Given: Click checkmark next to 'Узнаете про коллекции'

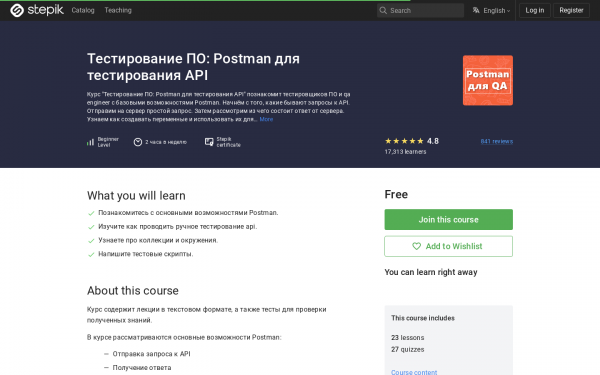Looking at the screenshot, I should point(91,241).
